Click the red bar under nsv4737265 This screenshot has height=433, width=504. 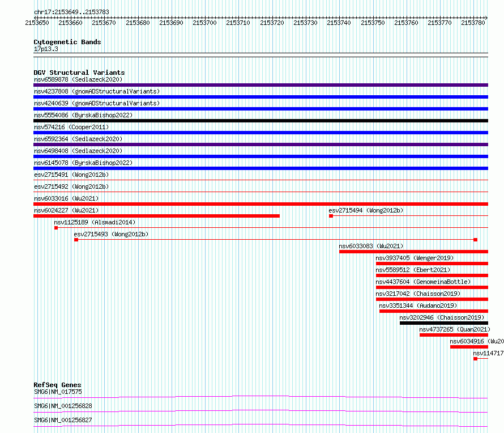[454, 335]
